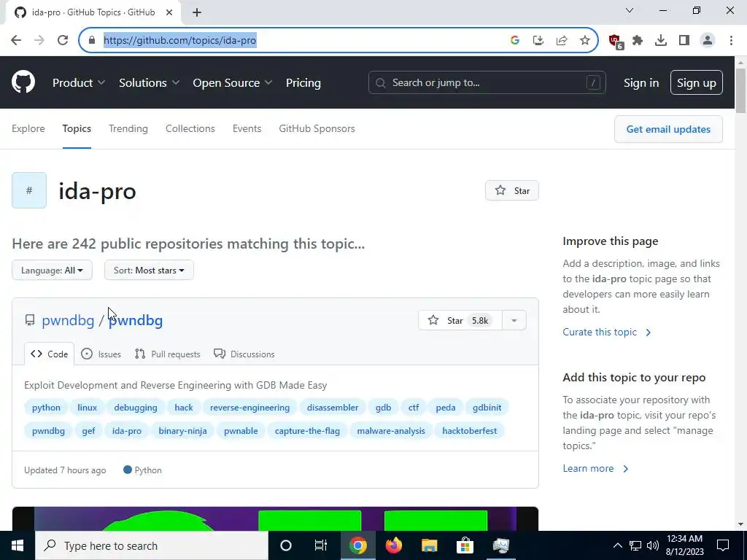Go back using the browser back arrow
Image resolution: width=747 pixels, height=560 pixels.
pos(16,41)
